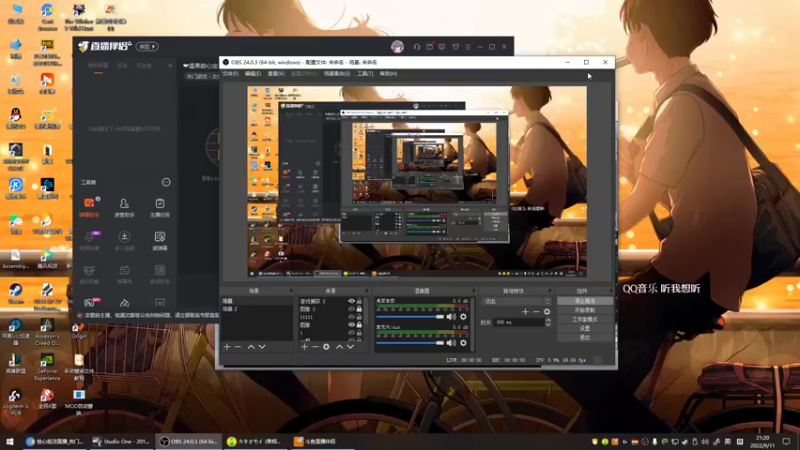Open 帮助(H) menu in OBS

click(x=388, y=74)
